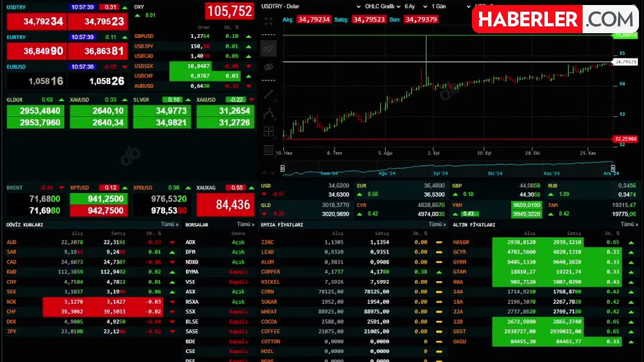The width and height of the screenshot is (644, 362).
Task: Click the green up arrow on USDTRY tile
Action: click(x=124, y=8)
